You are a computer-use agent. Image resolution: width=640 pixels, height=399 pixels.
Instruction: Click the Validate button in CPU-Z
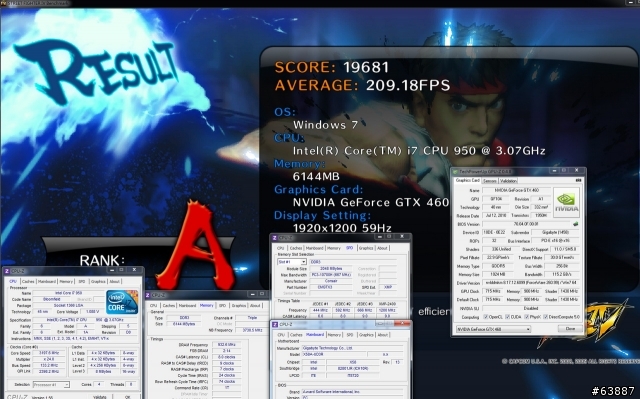tap(100, 397)
